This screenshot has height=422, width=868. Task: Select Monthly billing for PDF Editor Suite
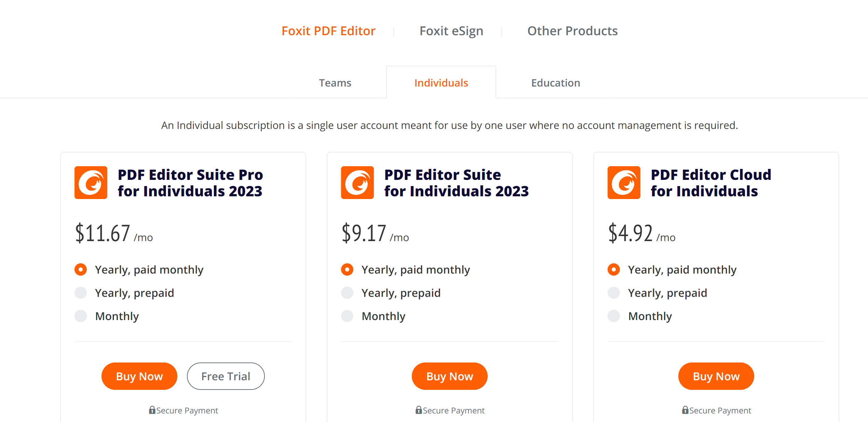(347, 316)
